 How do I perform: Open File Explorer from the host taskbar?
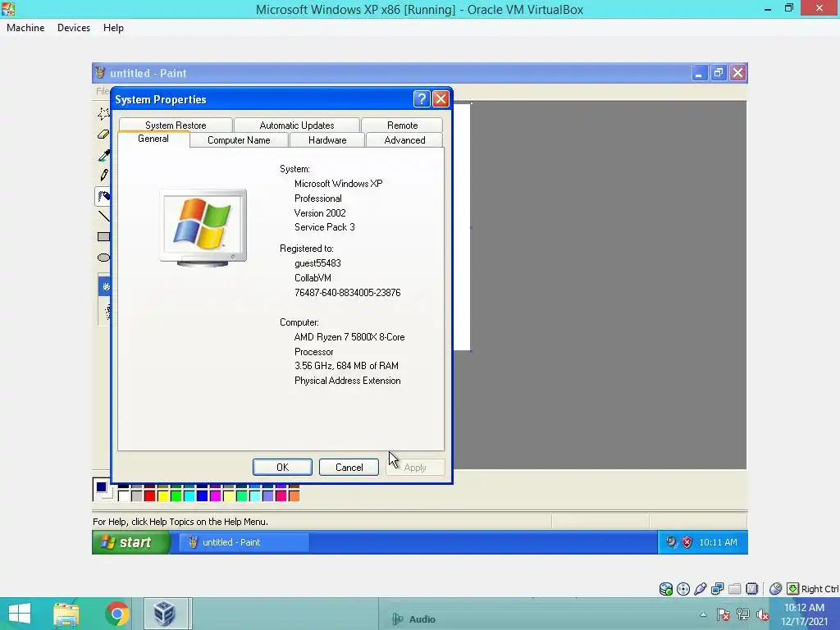click(66, 614)
